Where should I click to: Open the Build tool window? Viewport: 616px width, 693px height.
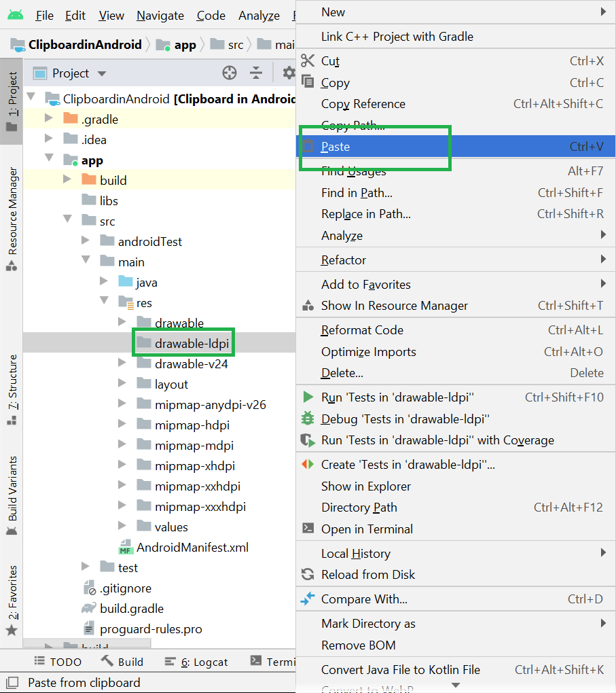[x=122, y=662]
